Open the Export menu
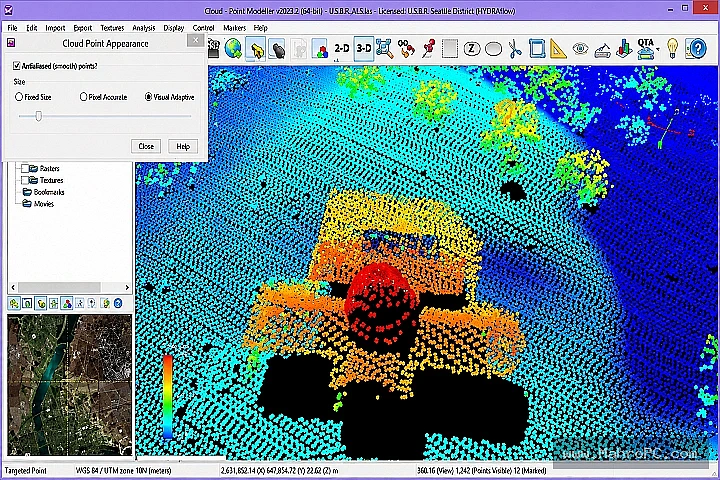 (83, 28)
